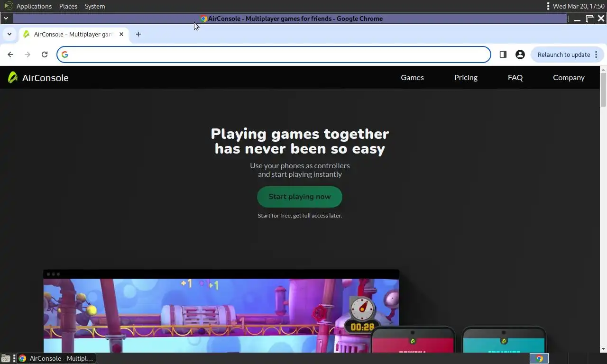Click the gameplay preview image
607x364 pixels.
coord(221,315)
